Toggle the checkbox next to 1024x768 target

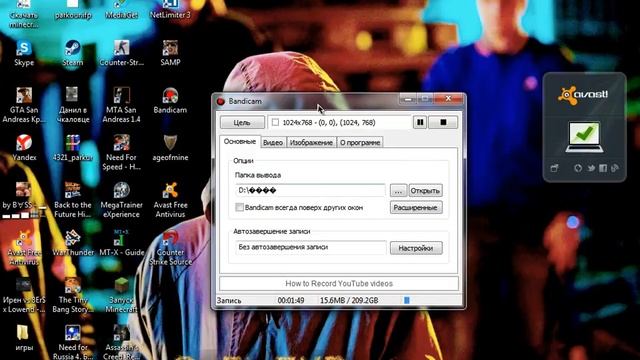(275, 122)
